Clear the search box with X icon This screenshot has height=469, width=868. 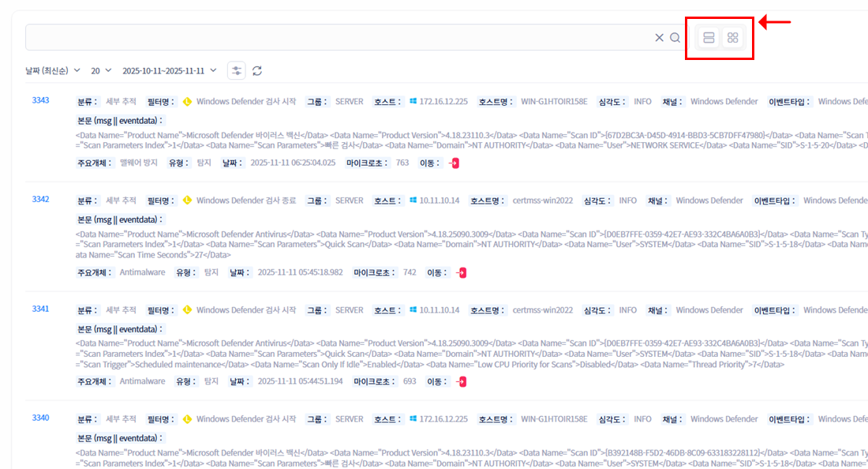pyautogui.click(x=659, y=38)
